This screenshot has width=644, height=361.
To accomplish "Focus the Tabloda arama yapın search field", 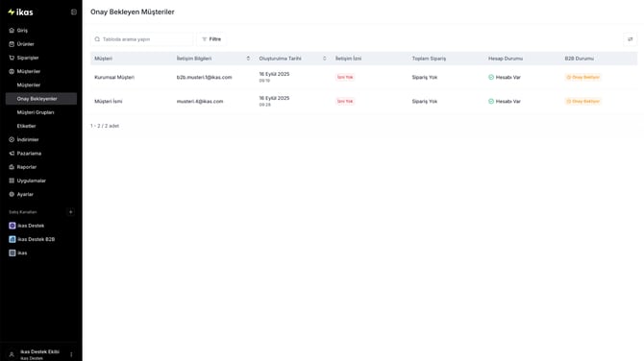I will coord(141,39).
